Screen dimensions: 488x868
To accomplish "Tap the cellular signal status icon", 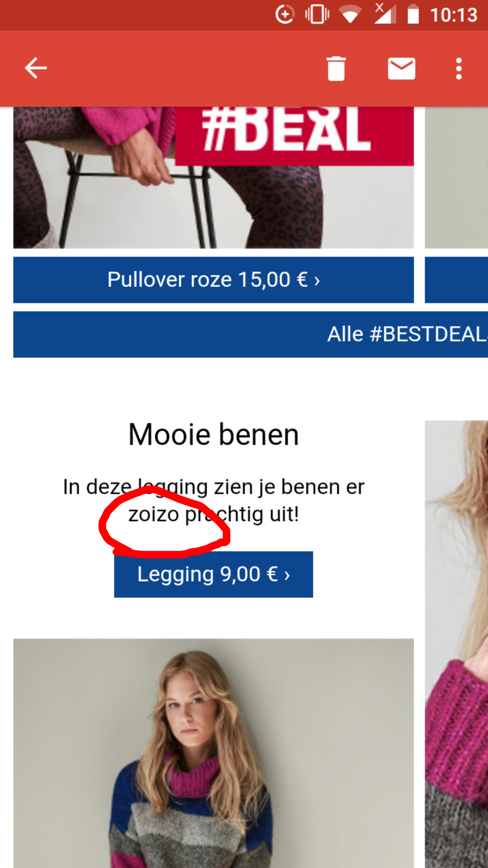I will (385, 14).
